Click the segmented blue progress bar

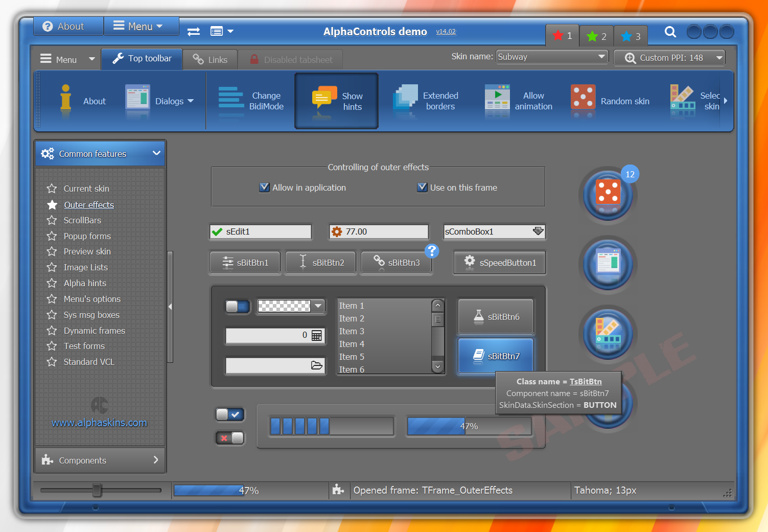pyautogui.click(x=332, y=426)
